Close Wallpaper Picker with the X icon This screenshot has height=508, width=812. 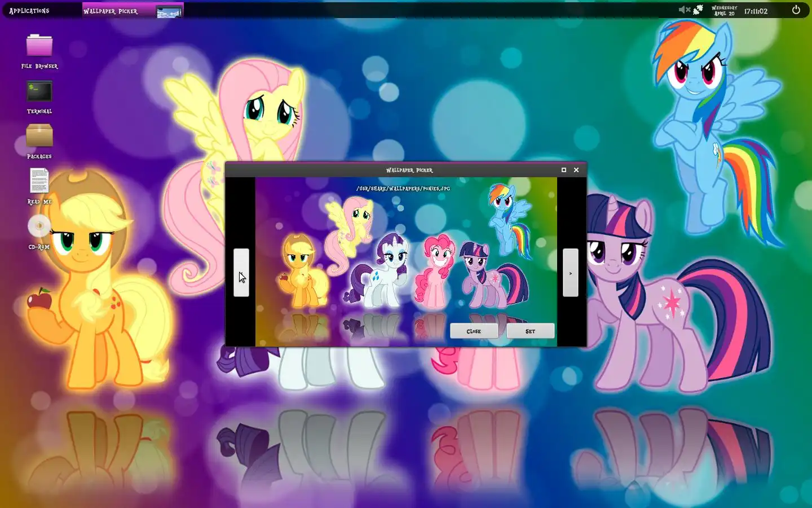[576, 170]
